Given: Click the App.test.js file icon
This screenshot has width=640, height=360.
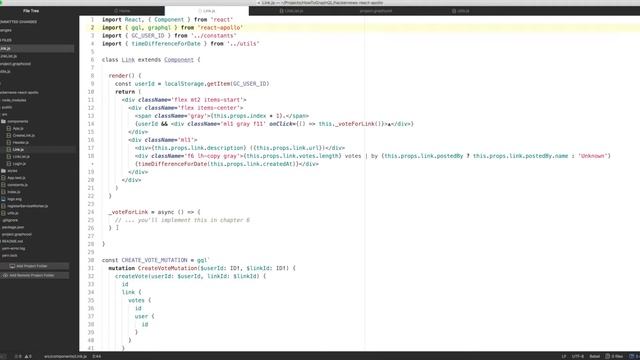Looking at the screenshot, I should 4,178.
